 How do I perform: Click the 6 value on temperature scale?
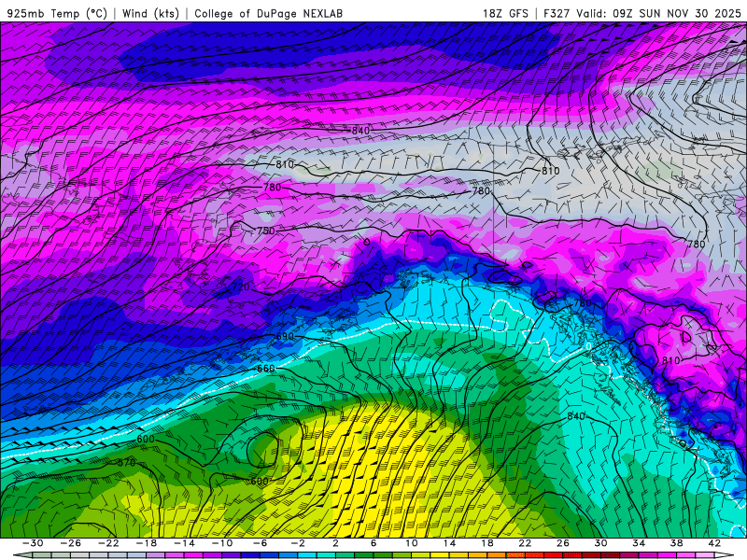(373, 543)
